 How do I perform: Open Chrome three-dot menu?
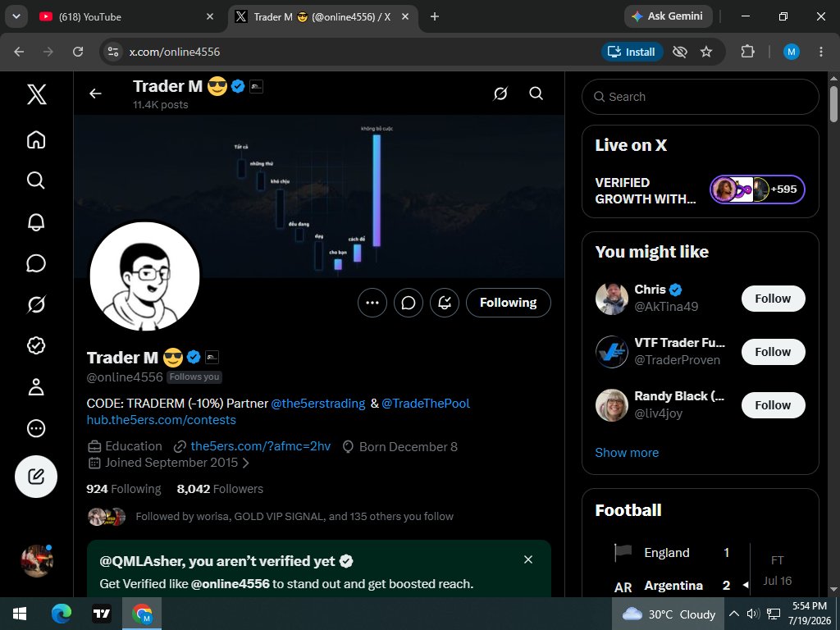820,52
